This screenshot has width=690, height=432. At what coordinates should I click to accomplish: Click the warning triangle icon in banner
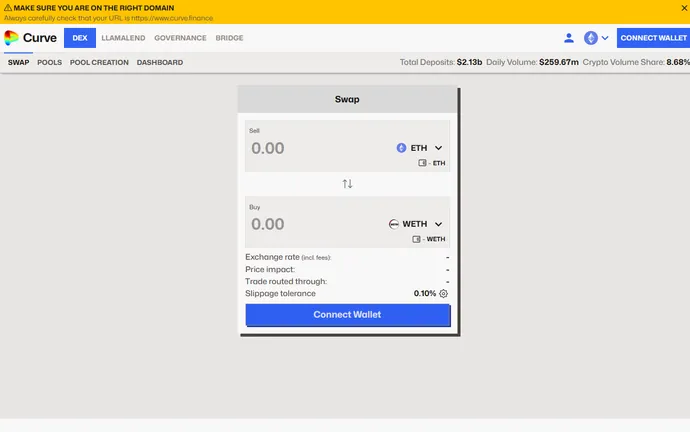click(7, 7)
